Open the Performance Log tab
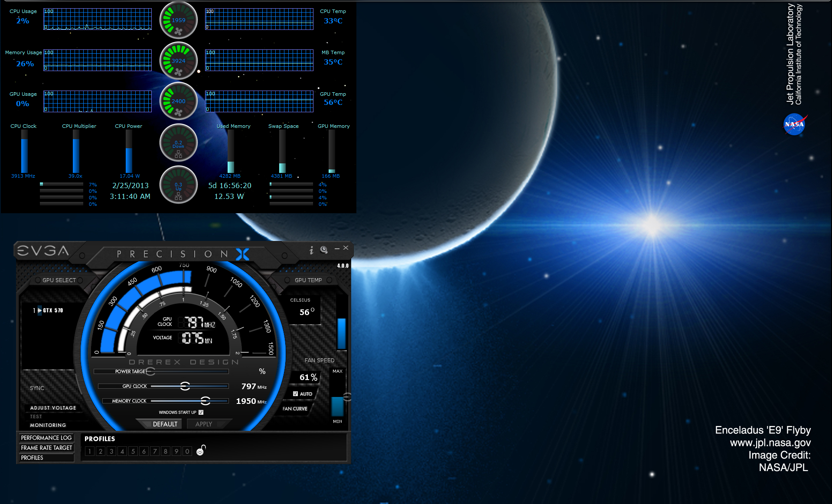Viewport: 832px width, 504px height. point(46,438)
